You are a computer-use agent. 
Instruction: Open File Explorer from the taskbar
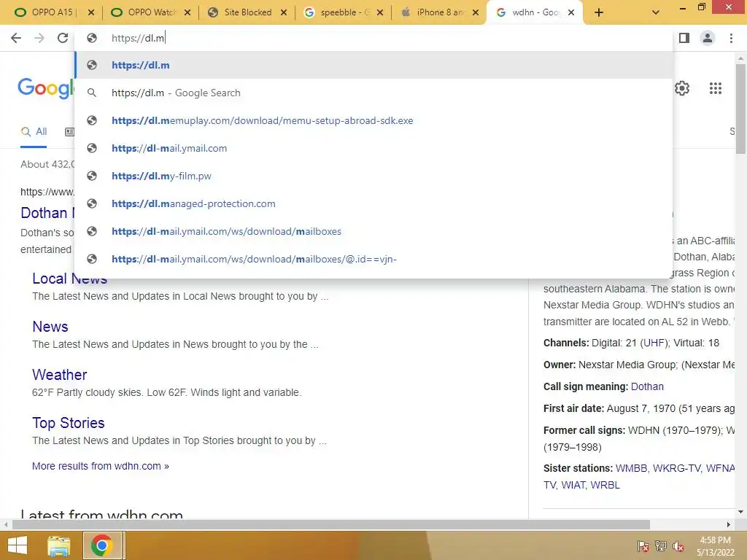coord(58,545)
